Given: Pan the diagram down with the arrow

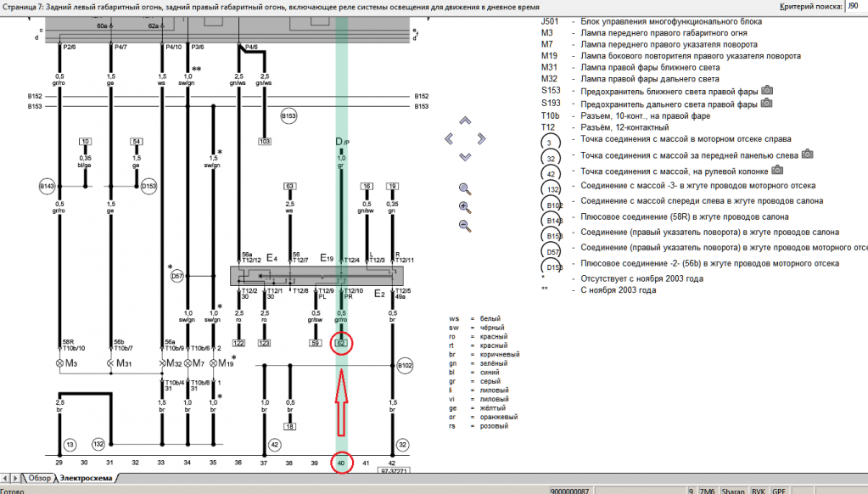Looking at the screenshot, I should pos(464,157).
